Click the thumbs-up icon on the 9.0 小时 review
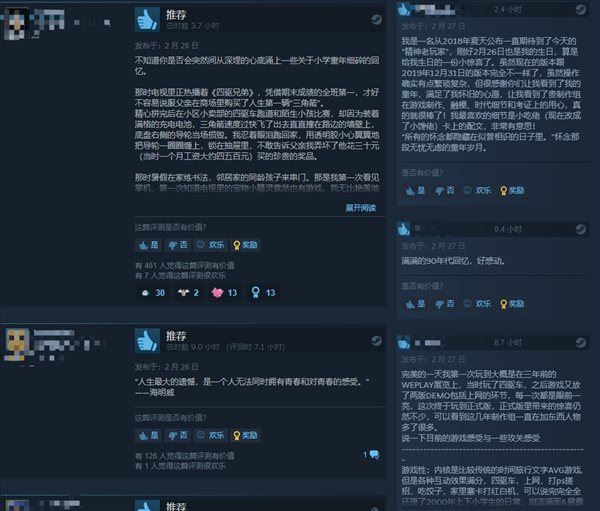Viewport: 600px width, 511px height. coord(147,341)
